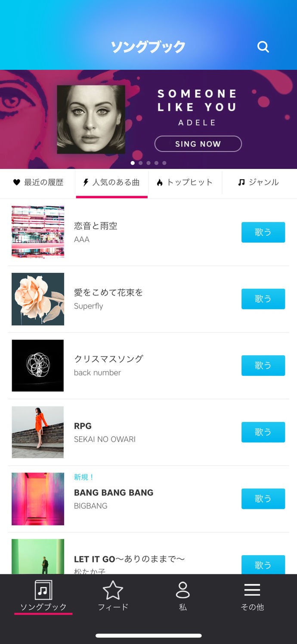Screen dimensions: 297x644
Task: Tap the music note genre icon
Action: pyautogui.click(x=241, y=182)
